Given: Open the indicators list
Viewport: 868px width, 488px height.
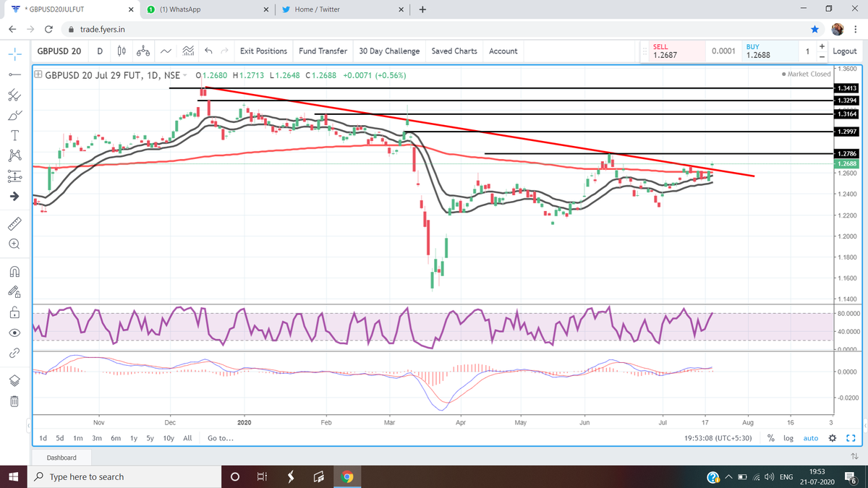Looking at the screenshot, I should (x=166, y=51).
